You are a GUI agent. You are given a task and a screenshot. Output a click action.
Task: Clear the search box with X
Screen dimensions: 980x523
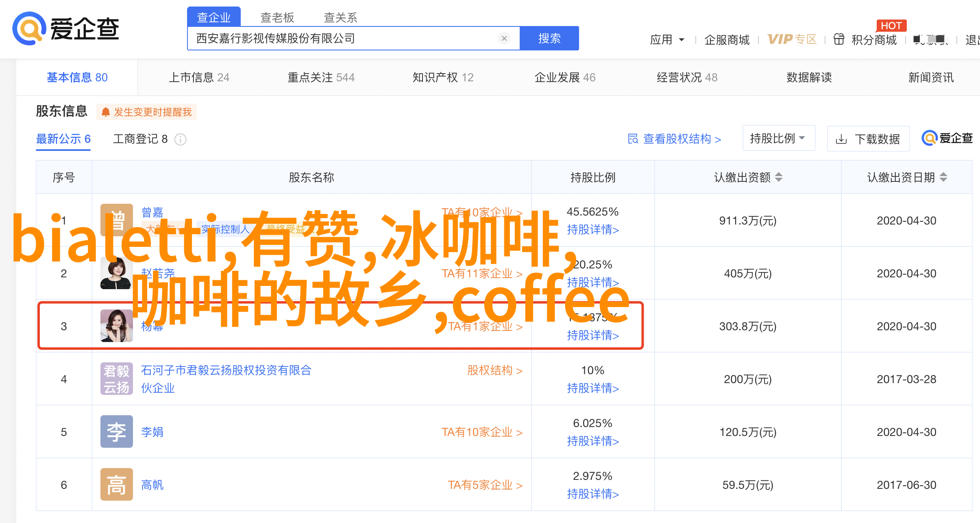pos(504,38)
